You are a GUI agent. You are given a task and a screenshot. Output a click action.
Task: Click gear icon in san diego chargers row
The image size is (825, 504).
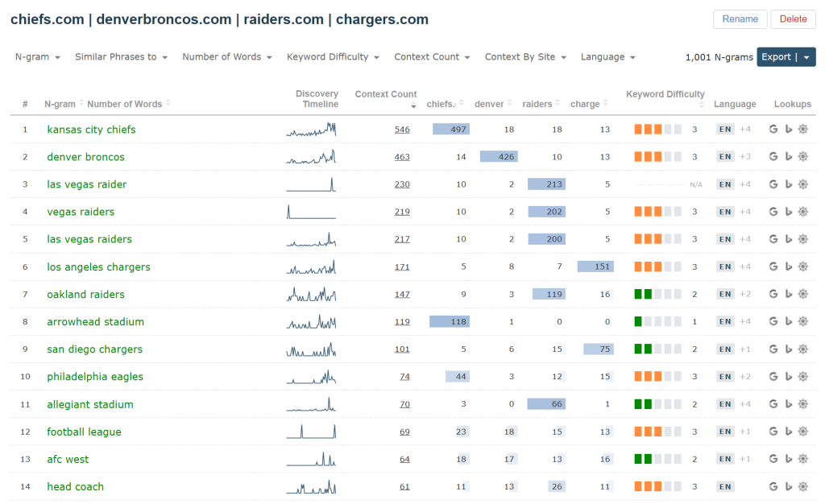click(803, 349)
